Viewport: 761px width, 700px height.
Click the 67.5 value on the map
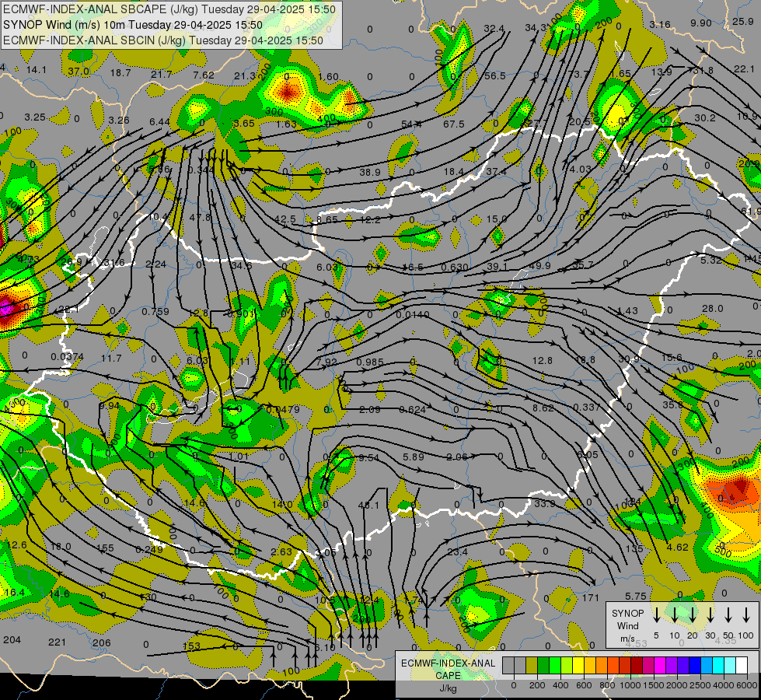click(453, 124)
